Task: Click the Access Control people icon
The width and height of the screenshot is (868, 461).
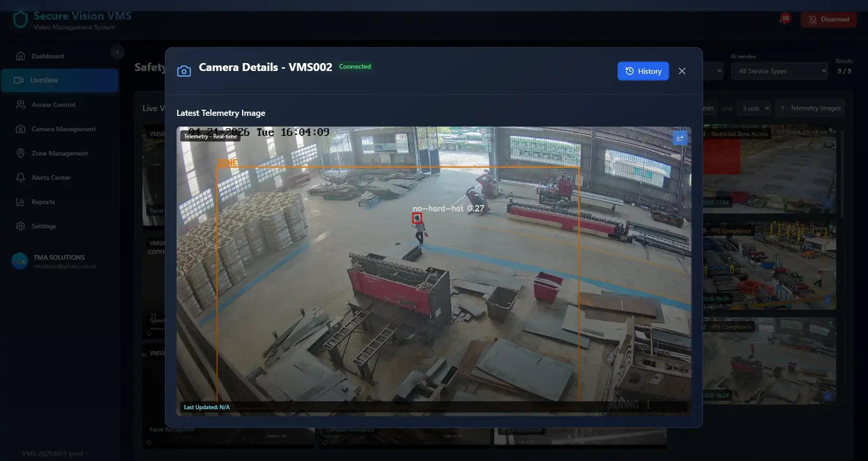Action: (20, 105)
